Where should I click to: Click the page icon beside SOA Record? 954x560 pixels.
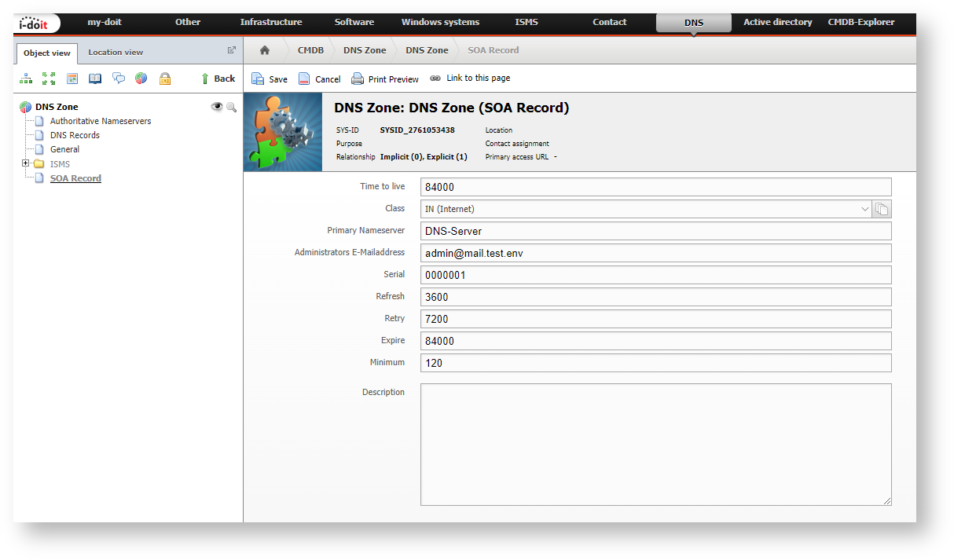(x=39, y=178)
